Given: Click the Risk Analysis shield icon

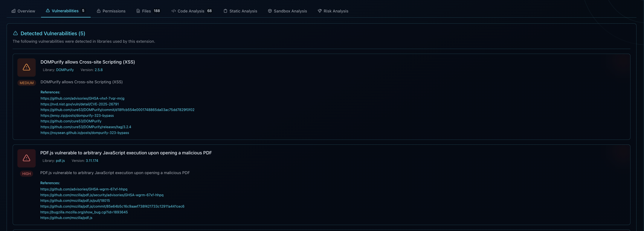Looking at the screenshot, I should click(x=319, y=11).
